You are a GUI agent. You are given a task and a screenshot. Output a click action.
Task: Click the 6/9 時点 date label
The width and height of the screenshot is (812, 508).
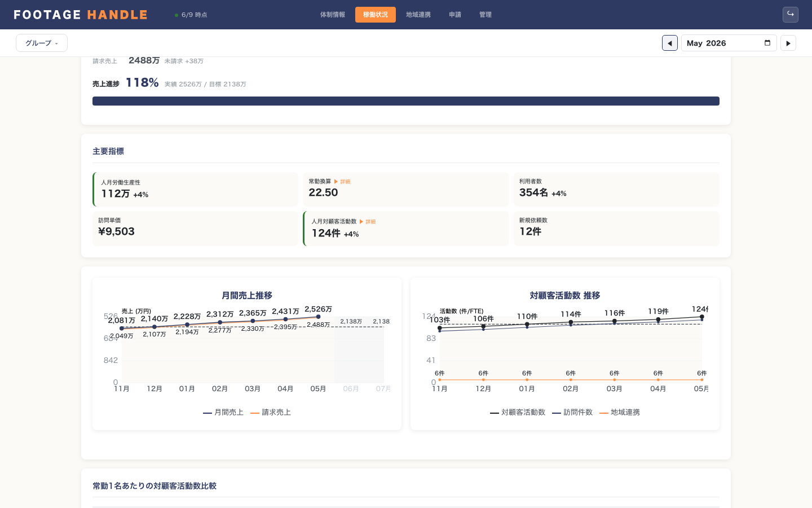195,15
